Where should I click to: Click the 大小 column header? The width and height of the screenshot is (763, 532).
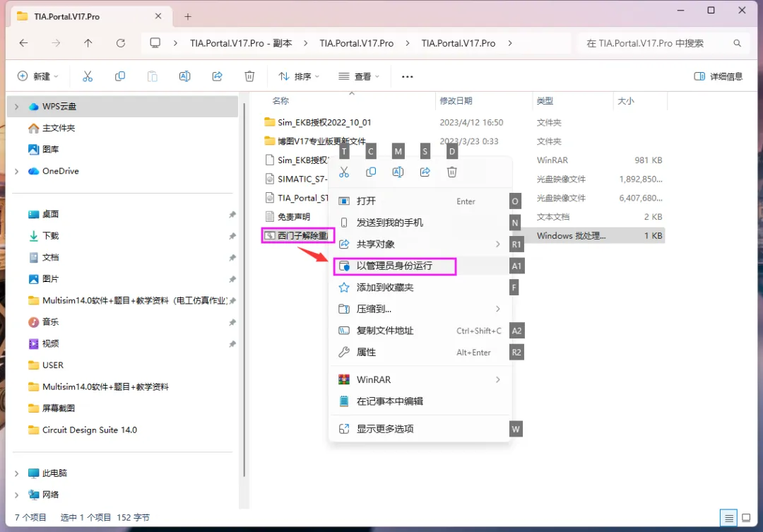click(x=626, y=101)
